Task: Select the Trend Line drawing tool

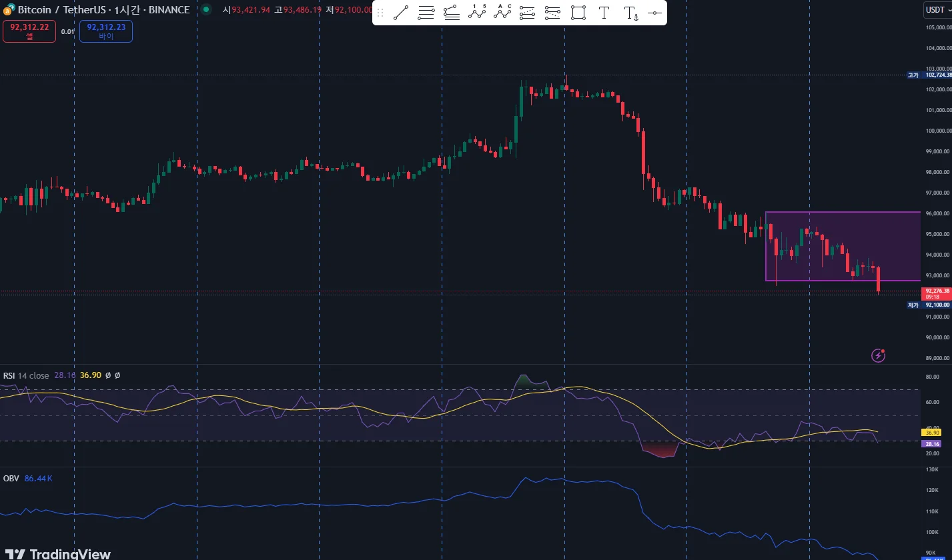Action: tap(401, 13)
